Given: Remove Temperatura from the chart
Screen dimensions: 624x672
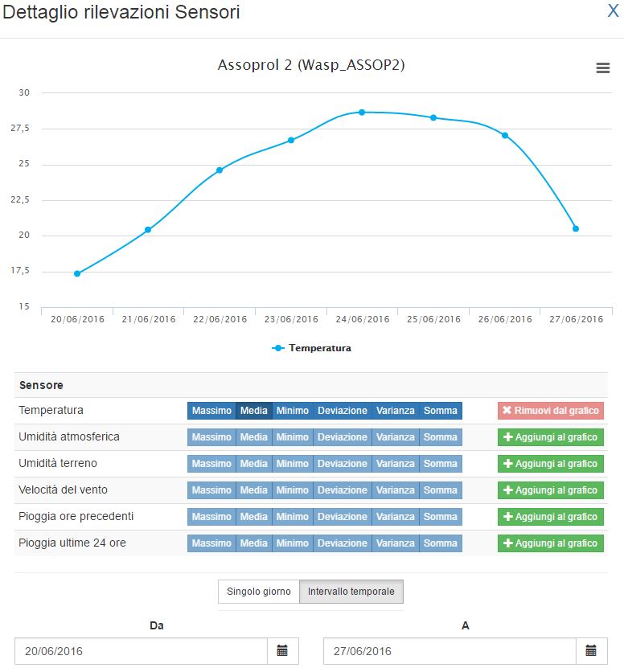Looking at the screenshot, I should (x=551, y=411).
